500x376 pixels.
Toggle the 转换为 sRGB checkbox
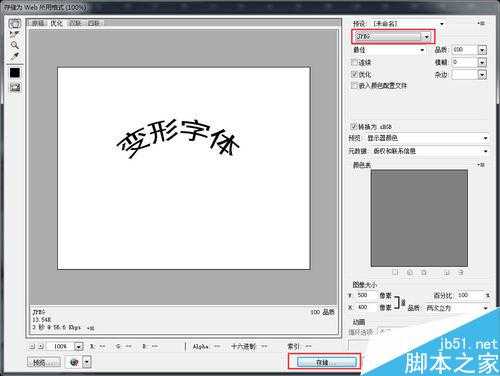[x=353, y=126]
